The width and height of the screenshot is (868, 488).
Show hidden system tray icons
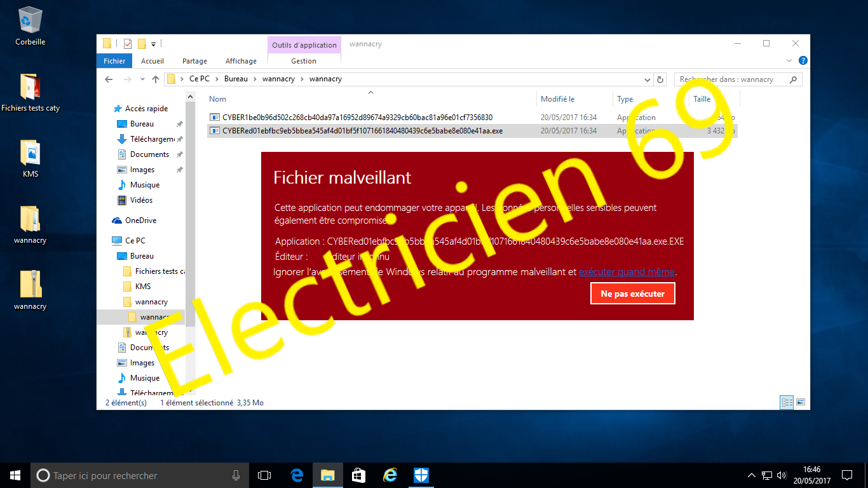click(752, 475)
